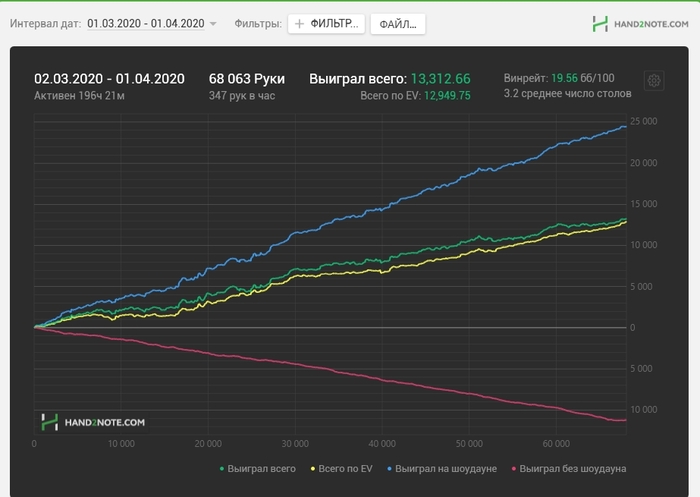
Task: Toggle blue 'Выиграл на шоудауне' legend series
Action: pos(442,469)
